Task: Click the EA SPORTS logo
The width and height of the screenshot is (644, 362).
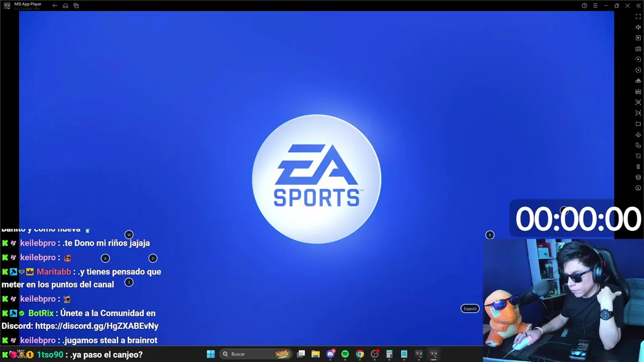Action: (x=316, y=179)
